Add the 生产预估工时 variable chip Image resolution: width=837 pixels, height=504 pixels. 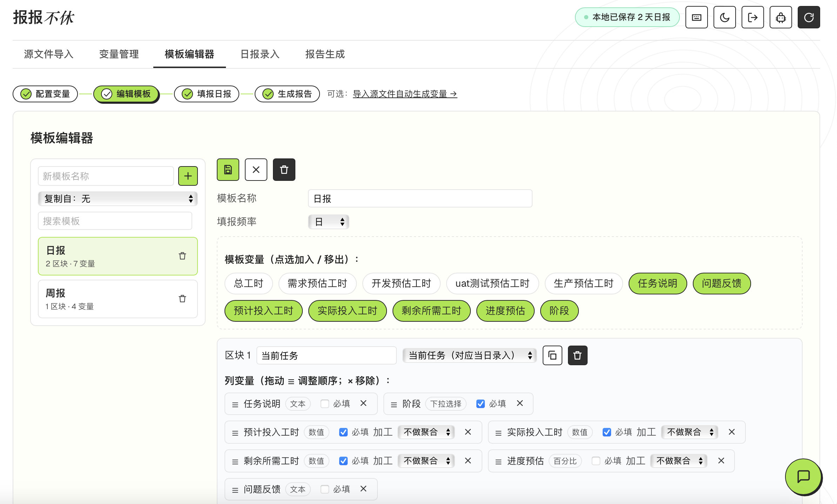pyautogui.click(x=584, y=283)
